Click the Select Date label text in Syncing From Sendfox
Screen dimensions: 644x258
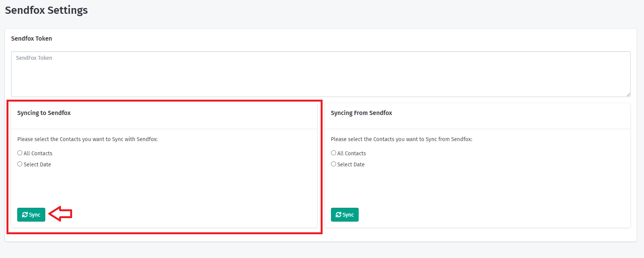tap(351, 164)
